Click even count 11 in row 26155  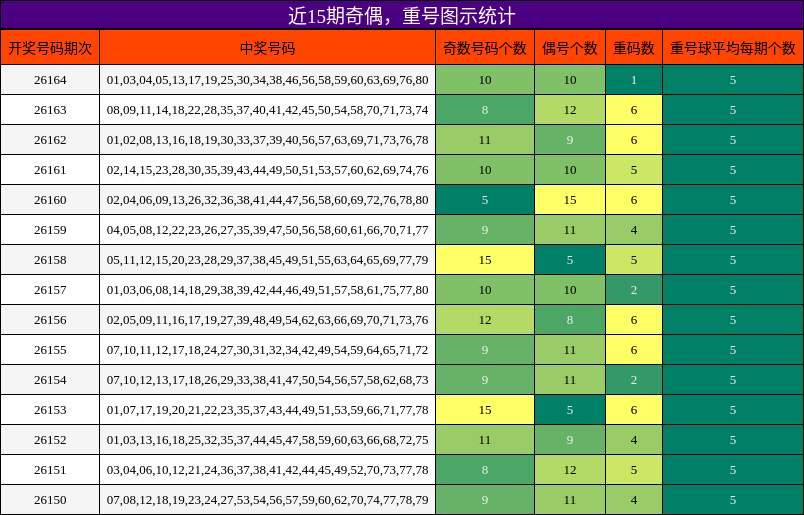[x=570, y=350]
